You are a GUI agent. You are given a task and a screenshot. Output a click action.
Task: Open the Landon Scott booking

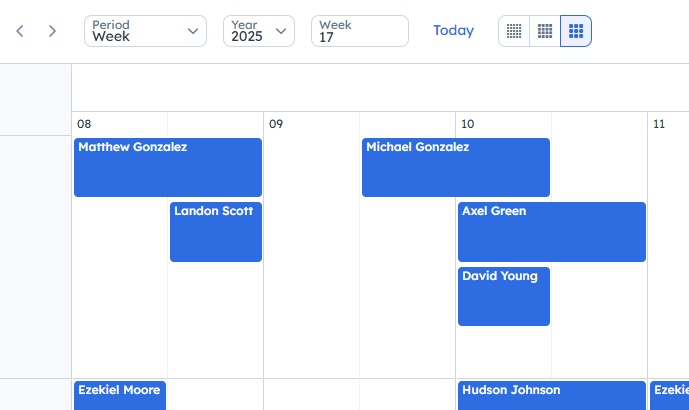coord(216,231)
